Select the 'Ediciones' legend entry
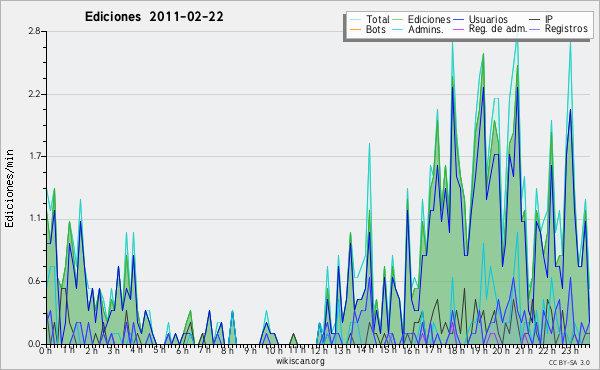 [429, 19]
